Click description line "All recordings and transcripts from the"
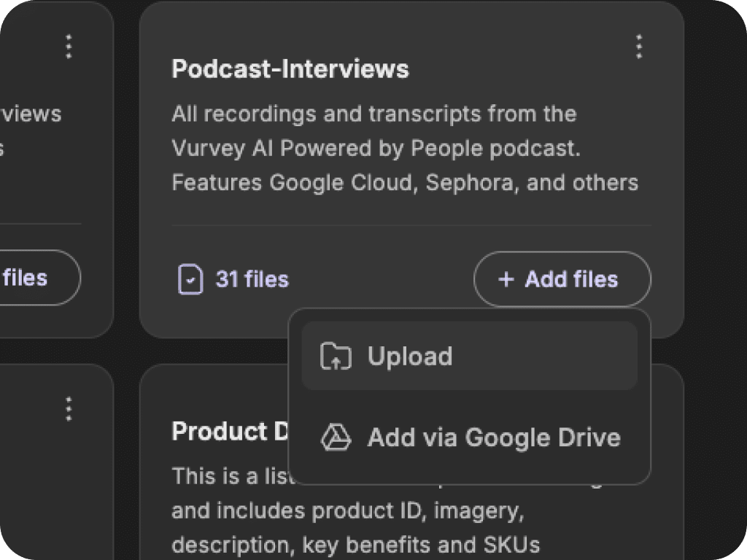 pyautogui.click(x=374, y=114)
